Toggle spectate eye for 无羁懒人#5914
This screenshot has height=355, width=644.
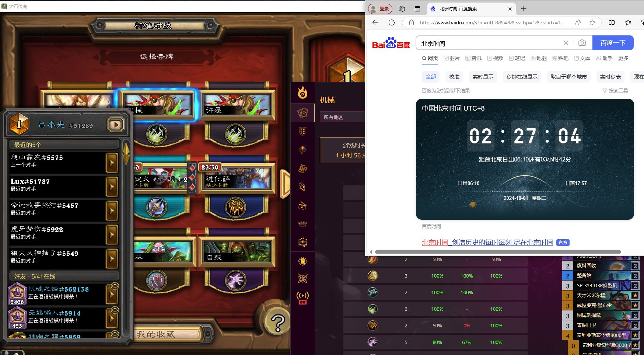pyautogui.click(x=115, y=310)
